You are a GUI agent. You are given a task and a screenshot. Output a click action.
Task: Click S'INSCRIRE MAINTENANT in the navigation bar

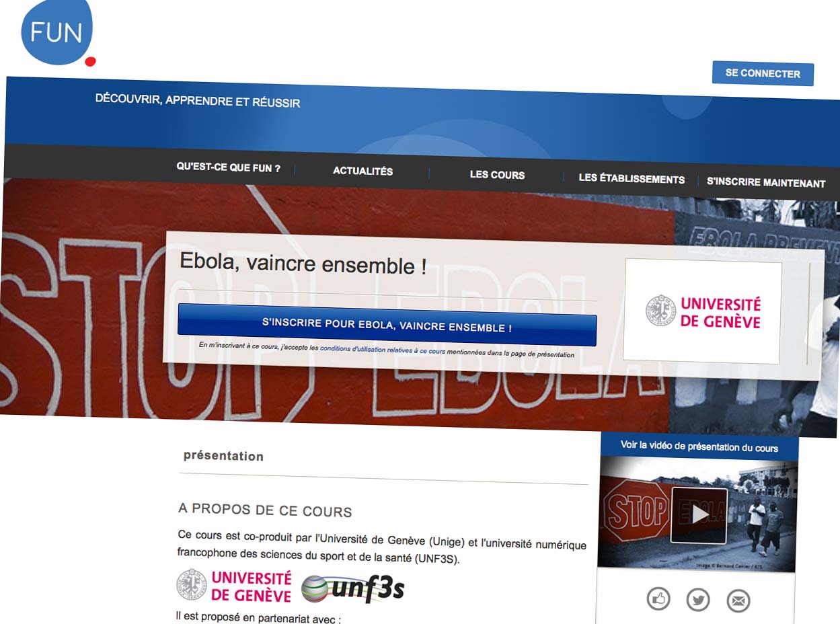[766, 183]
